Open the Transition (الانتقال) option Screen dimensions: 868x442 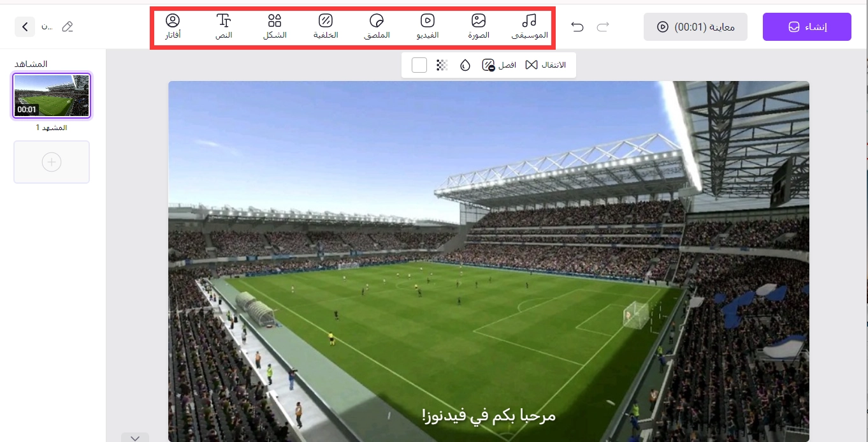click(x=546, y=65)
